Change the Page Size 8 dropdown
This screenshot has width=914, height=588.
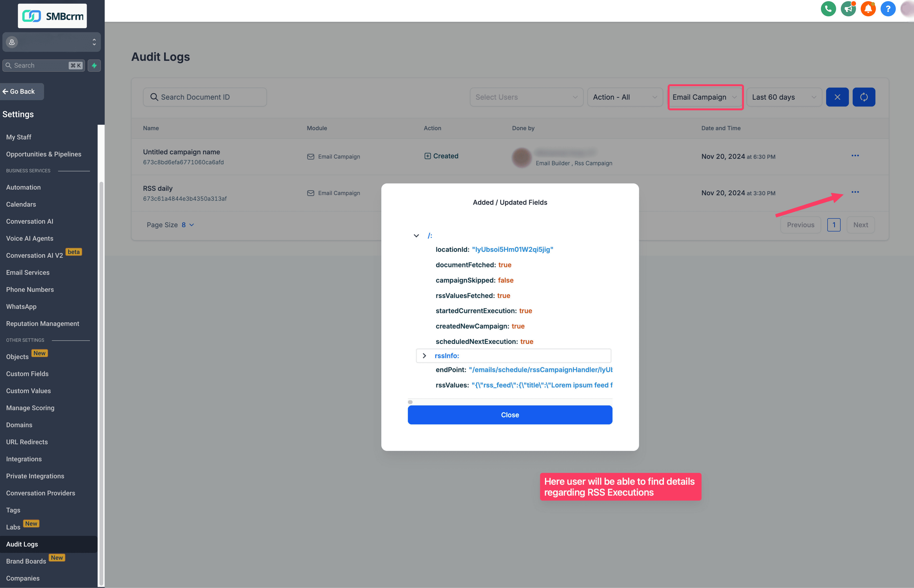[x=188, y=225]
